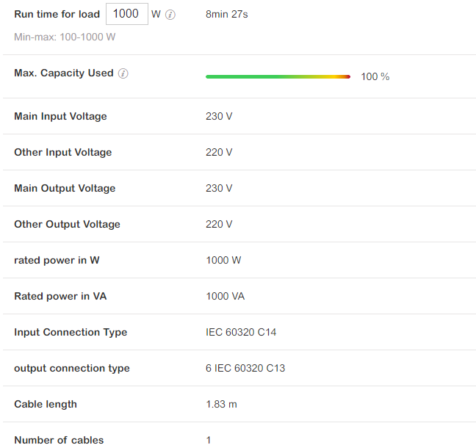Select the '100 %' capacity value
476x448 pixels.
[x=375, y=76]
